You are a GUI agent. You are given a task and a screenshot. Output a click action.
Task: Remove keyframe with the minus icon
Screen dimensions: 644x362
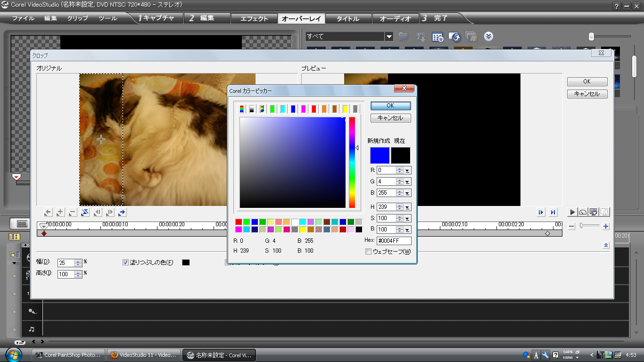pos(72,213)
